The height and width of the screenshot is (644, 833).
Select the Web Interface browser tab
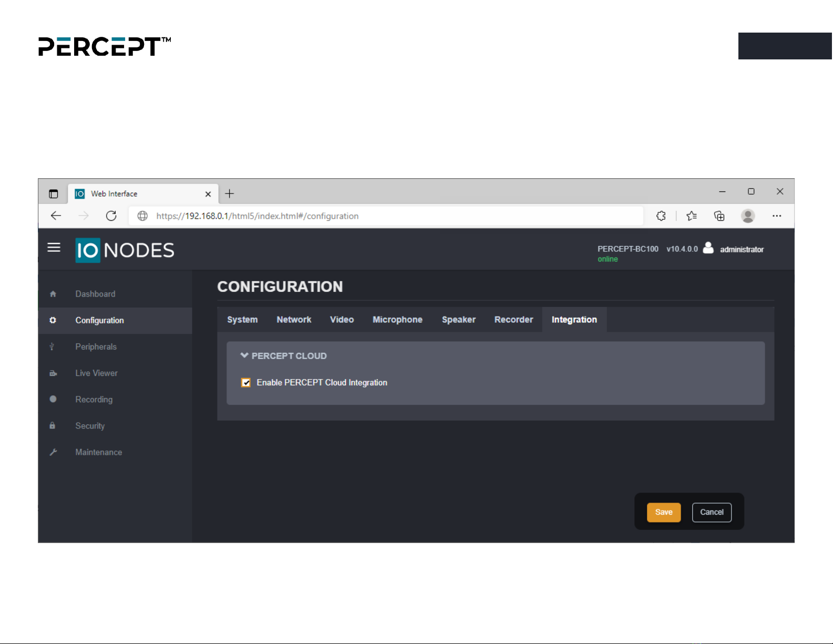click(x=143, y=194)
